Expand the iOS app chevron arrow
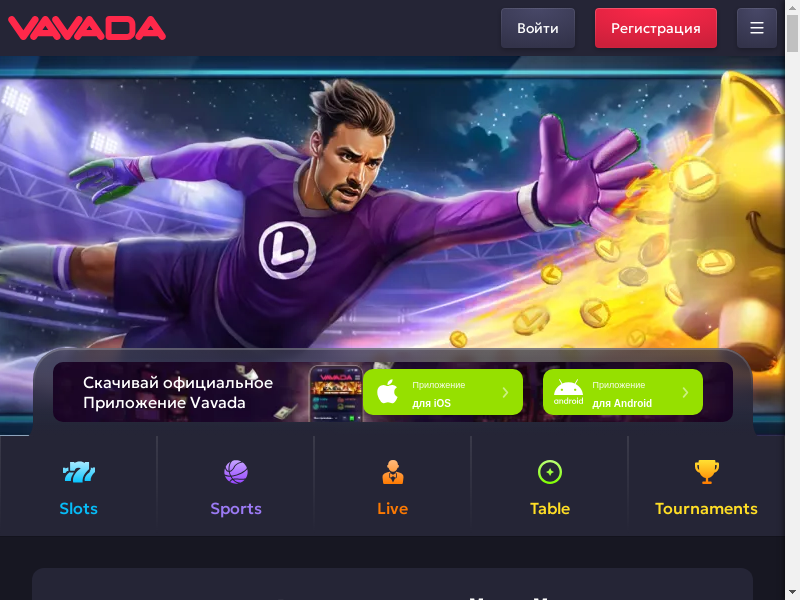This screenshot has width=800, height=600. (505, 392)
